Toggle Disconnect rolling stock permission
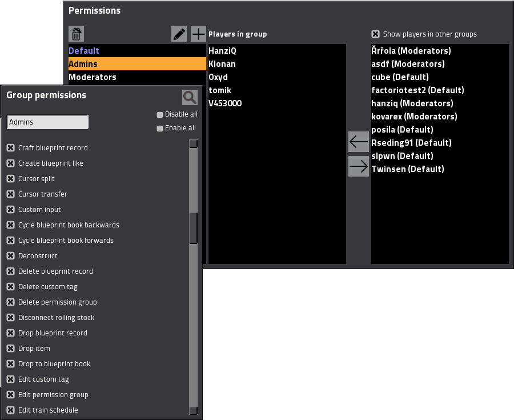Viewport: 514px width, 420px height. [10, 317]
